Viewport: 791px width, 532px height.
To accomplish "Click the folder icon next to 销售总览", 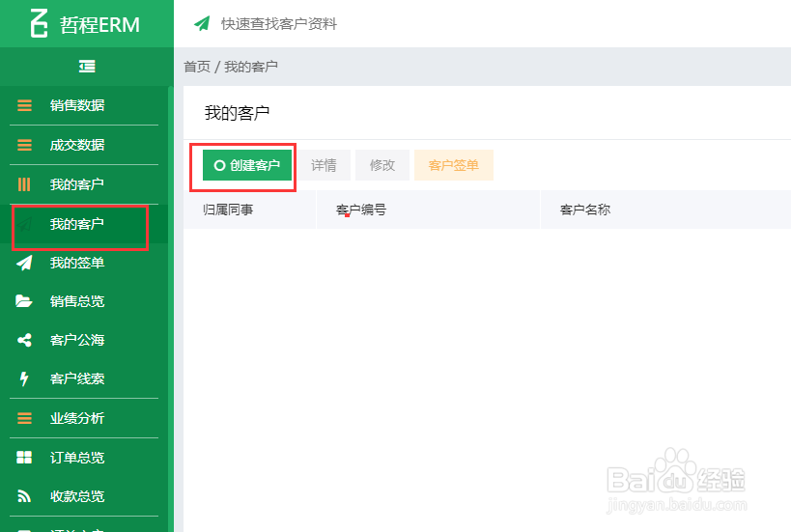I will coord(24,301).
